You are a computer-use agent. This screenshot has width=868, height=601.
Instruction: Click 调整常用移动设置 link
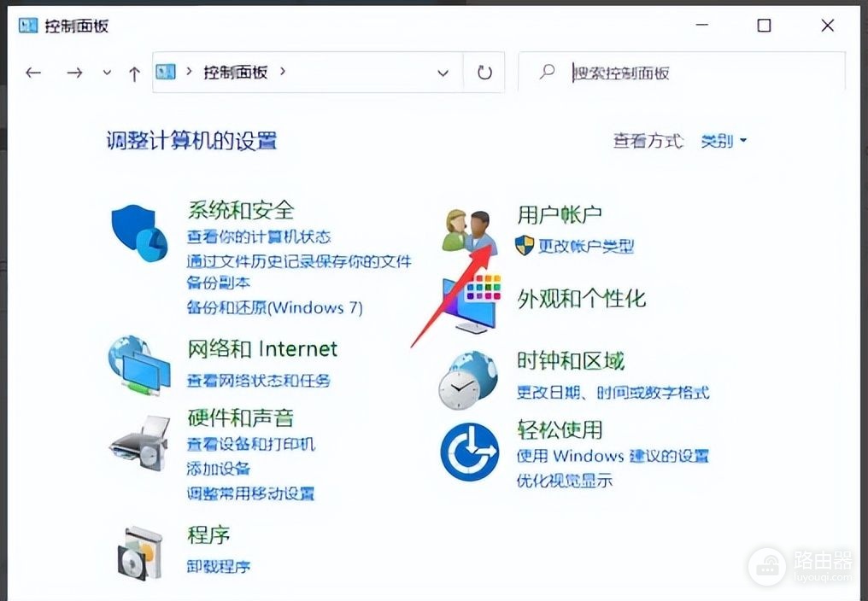[251, 493]
